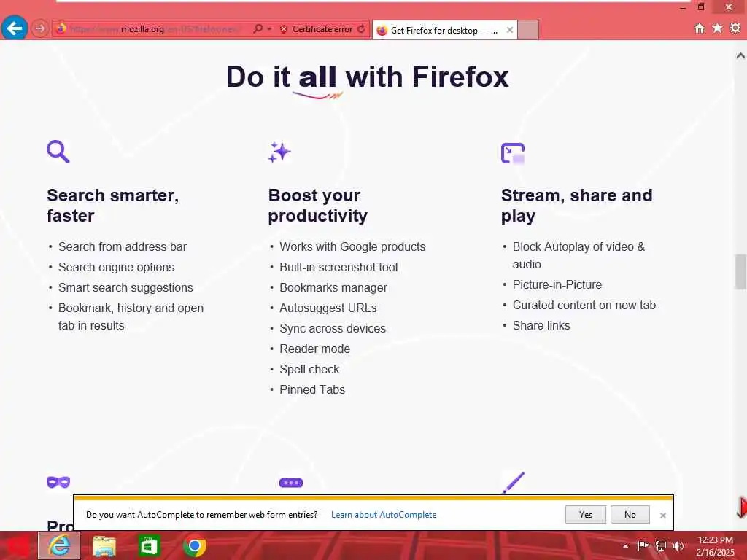This screenshot has height=560, width=747.
Task: Show hidden system tray icons
Action: (625, 546)
